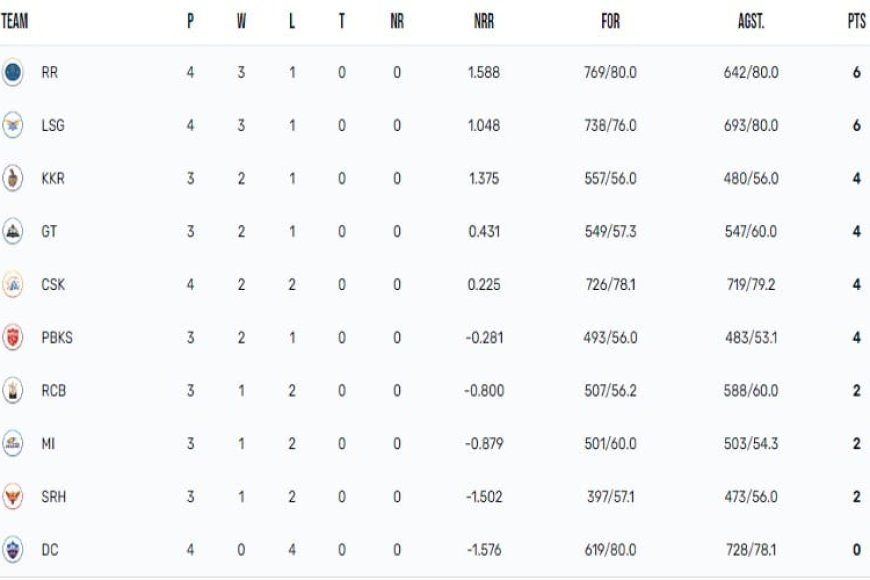Click the DC team logo icon

click(12, 549)
